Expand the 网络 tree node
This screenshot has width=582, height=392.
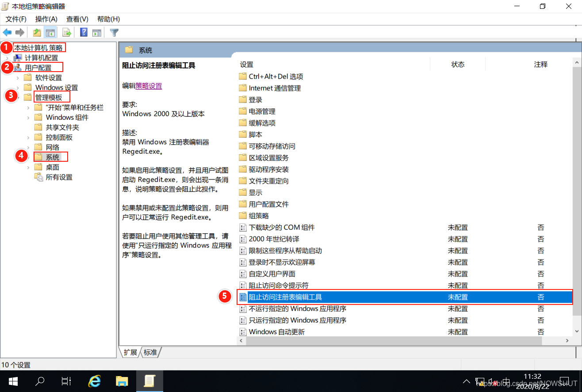28,147
